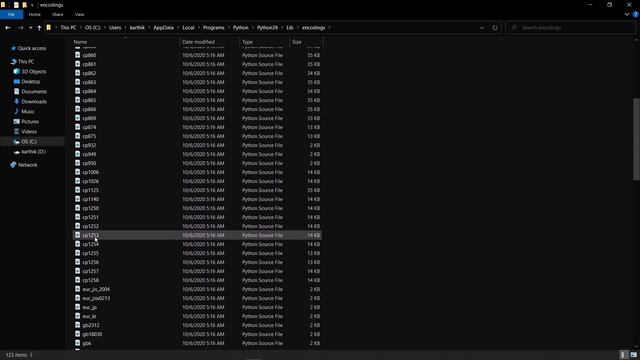Open the Home ribbon tab
The height and width of the screenshot is (360, 640).
(x=35, y=14)
